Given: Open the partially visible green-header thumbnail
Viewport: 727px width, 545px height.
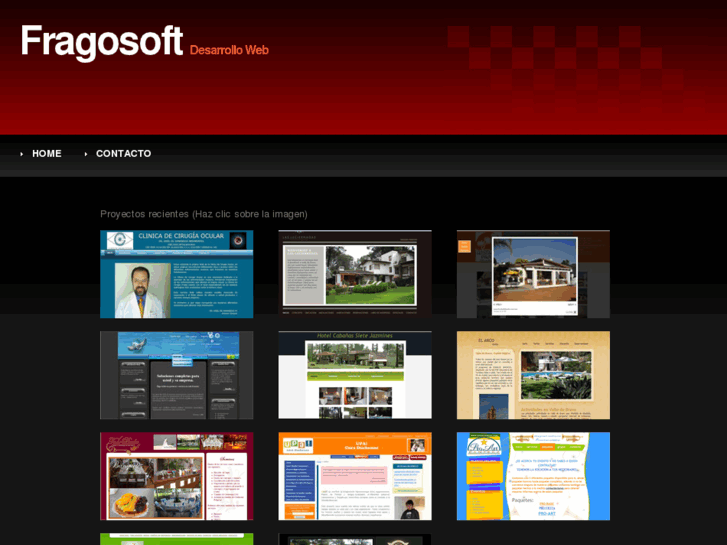Looking at the screenshot, I should tap(177, 539).
